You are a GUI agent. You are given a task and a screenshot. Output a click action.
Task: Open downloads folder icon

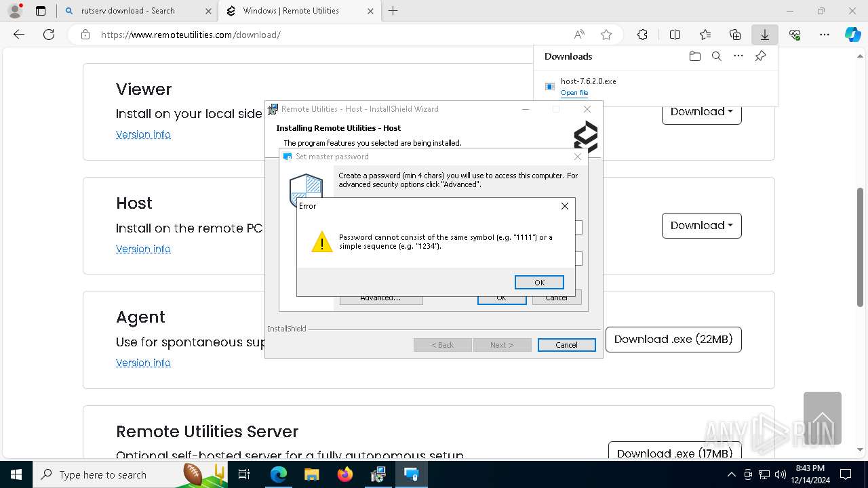tap(694, 56)
